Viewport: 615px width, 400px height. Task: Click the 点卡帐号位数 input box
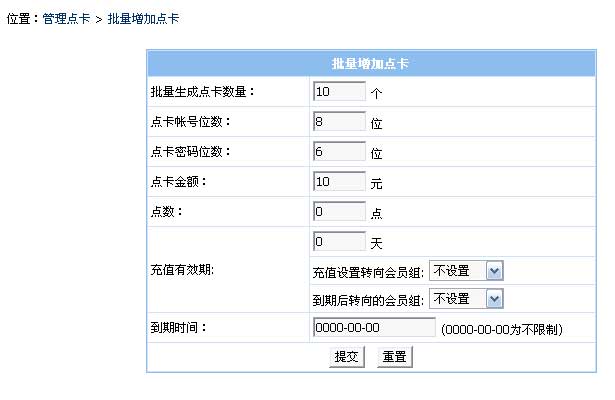click(339, 122)
